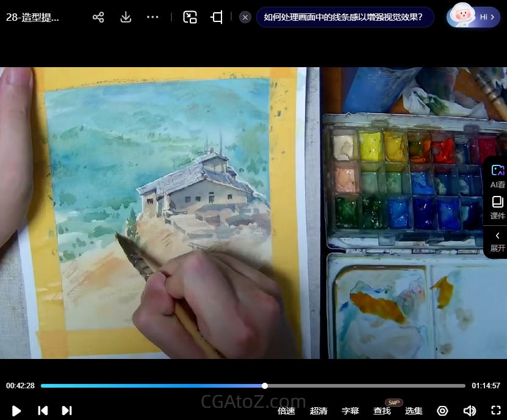Open the 超清 video quality menu
This screenshot has height=420, width=507.
click(x=318, y=411)
